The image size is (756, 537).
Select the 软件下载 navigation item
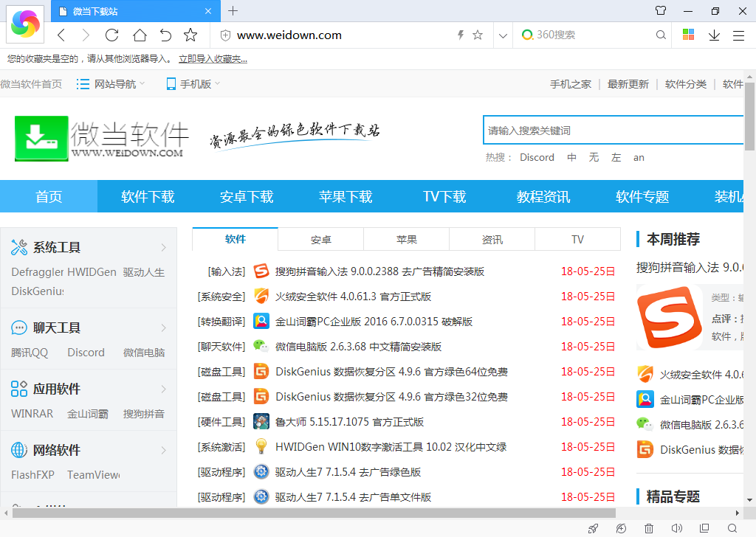(x=148, y=196)
